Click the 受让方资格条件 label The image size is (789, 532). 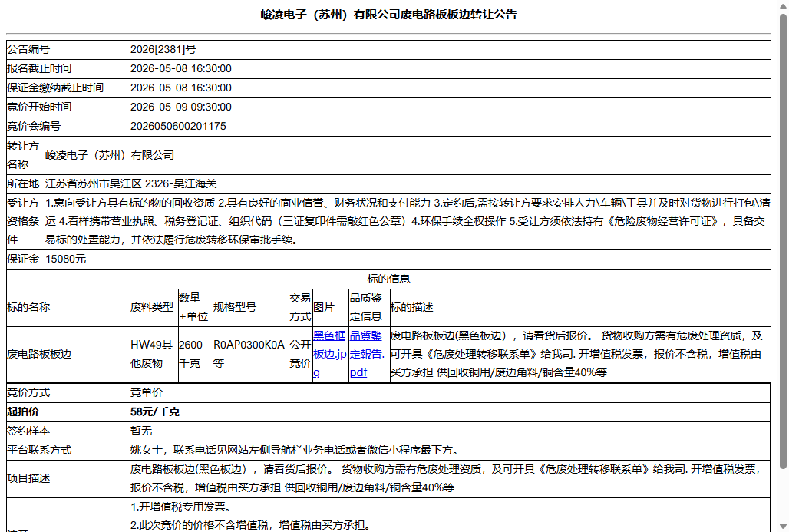[x=23, y=221]
